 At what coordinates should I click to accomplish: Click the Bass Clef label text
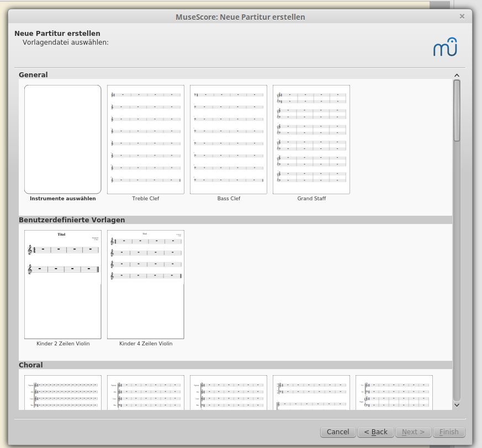tap(229, 199)
